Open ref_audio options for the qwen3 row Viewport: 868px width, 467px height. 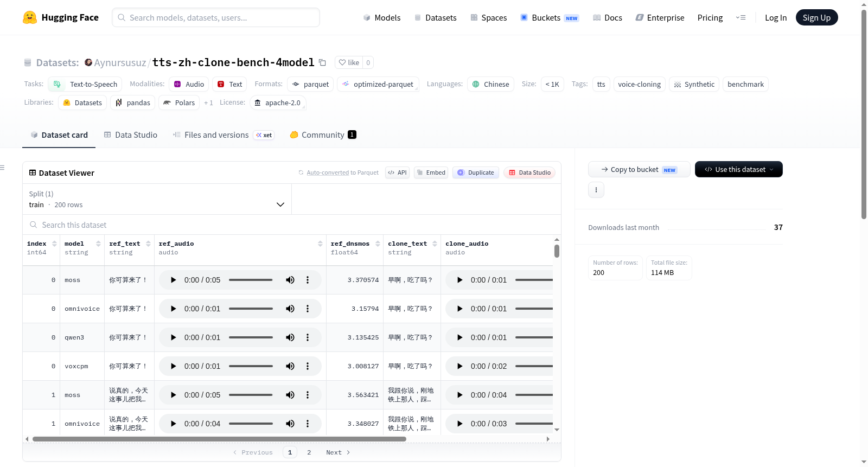(308, 337)
